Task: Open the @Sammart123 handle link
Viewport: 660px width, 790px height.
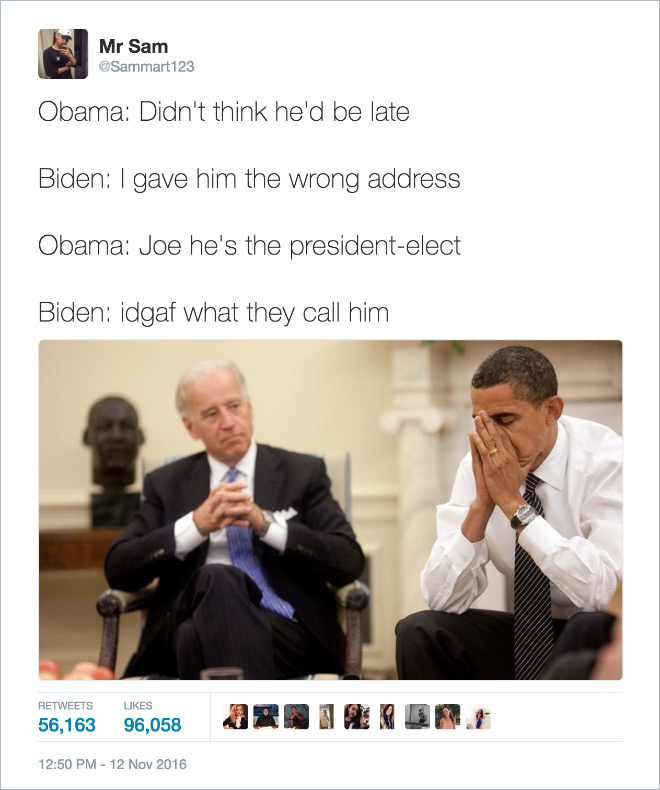Action: point(147,67)
